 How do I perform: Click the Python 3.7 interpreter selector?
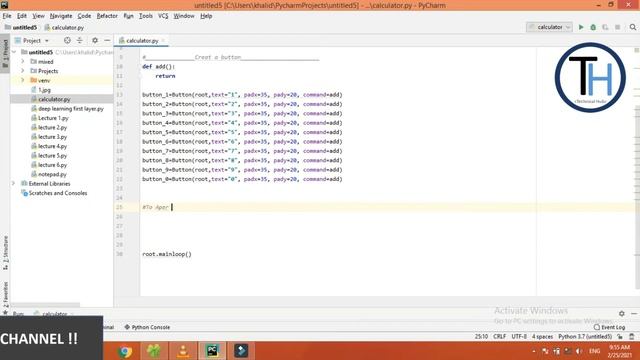tap(585, 337)
